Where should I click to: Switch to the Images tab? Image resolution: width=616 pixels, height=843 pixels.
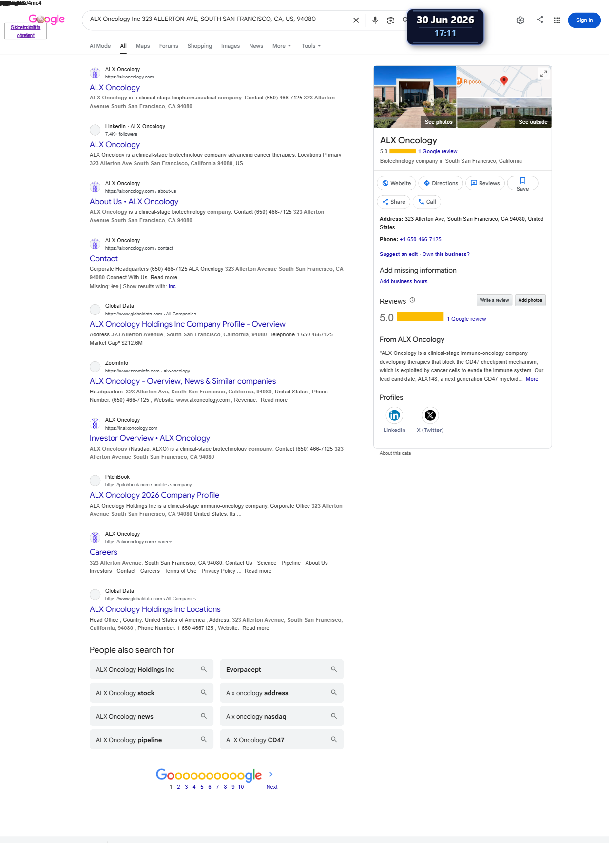tap(231, 46)
